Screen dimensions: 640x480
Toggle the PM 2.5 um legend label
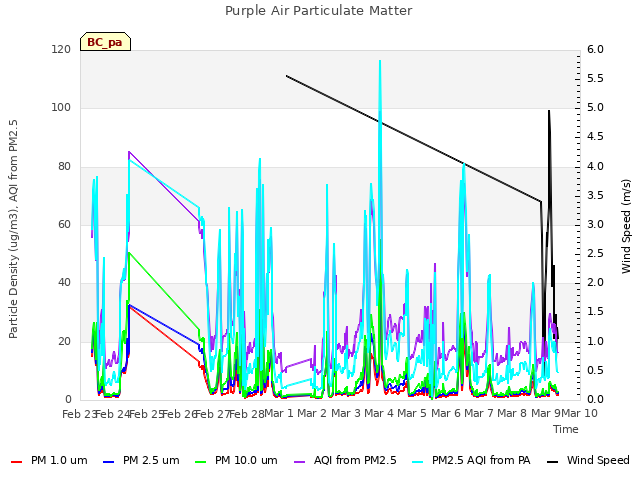(151, 460)
